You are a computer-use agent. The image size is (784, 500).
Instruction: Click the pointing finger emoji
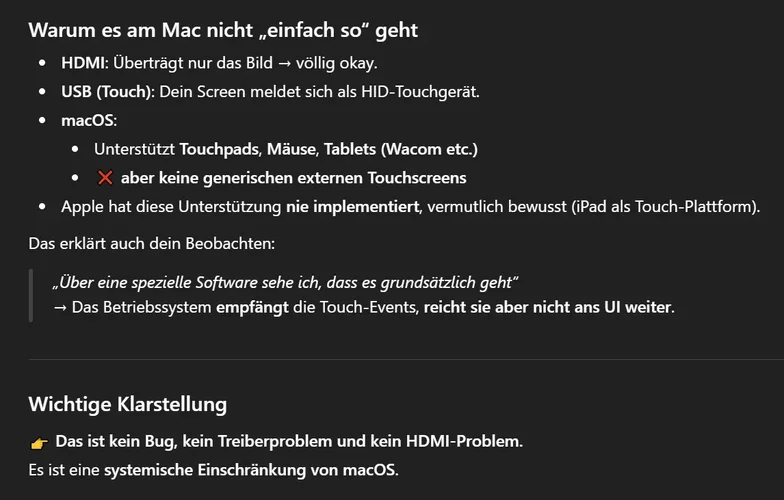point(39,442)
